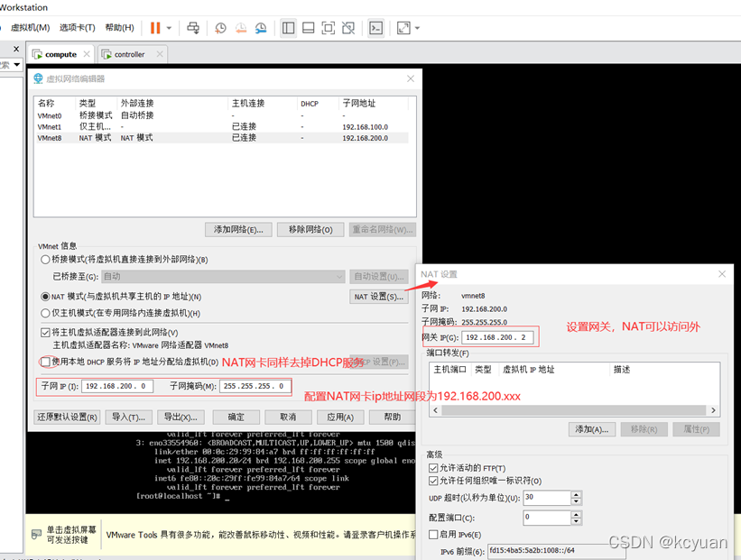Image resolution: width=741 pixels, height=560 pixels.
Task: Close the compute tab
Action: (87, 54)
